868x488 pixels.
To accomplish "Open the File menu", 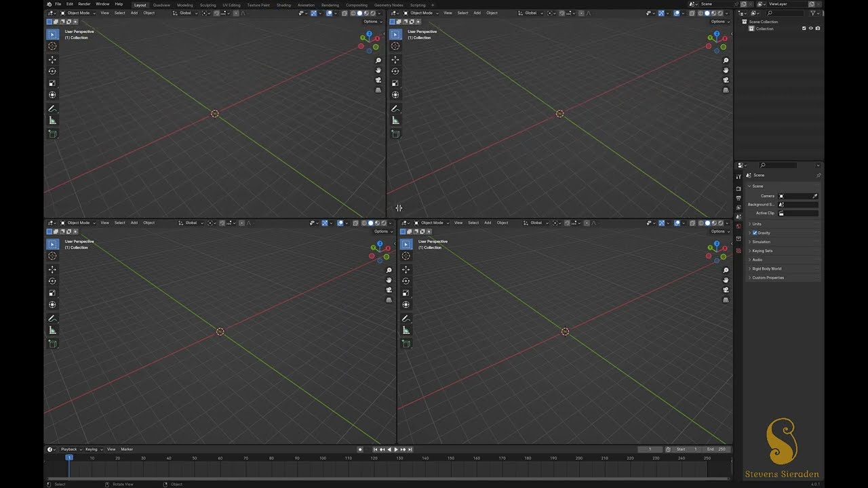I will coord(58,4).
